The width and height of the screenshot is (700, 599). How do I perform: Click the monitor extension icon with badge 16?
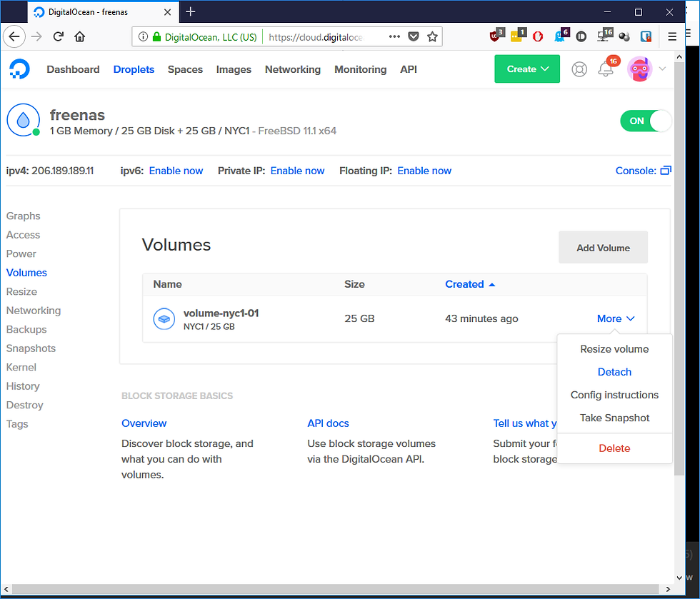605,35
